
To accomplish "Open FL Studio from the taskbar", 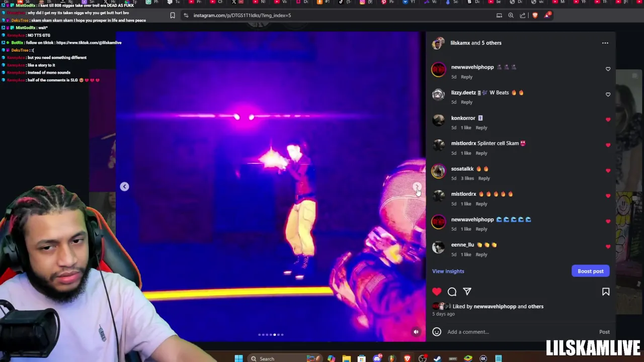I will point(392,358).
